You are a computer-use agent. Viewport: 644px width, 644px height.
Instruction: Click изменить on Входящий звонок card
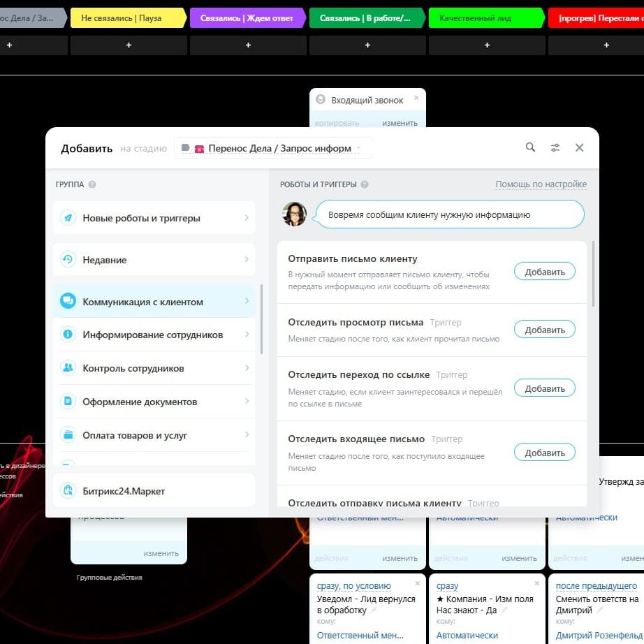point(400,123)
